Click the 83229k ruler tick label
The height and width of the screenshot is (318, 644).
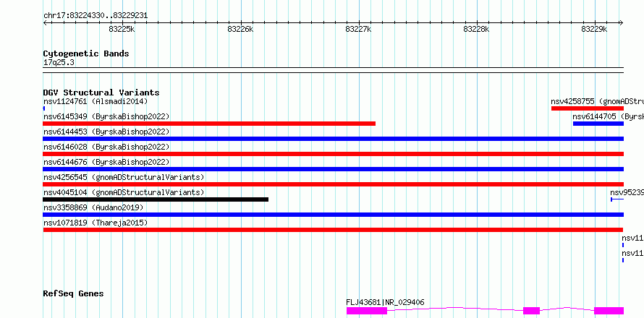[x=594, y=29]
